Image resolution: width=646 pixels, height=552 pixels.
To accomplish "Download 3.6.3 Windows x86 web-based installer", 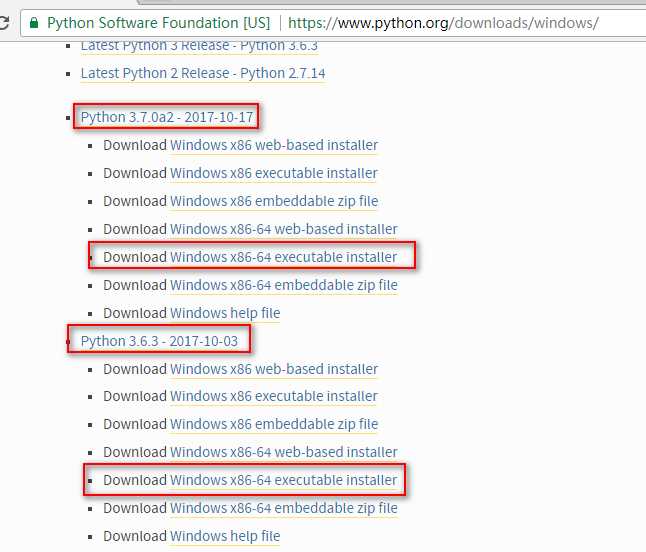I will tap(274, 369).
